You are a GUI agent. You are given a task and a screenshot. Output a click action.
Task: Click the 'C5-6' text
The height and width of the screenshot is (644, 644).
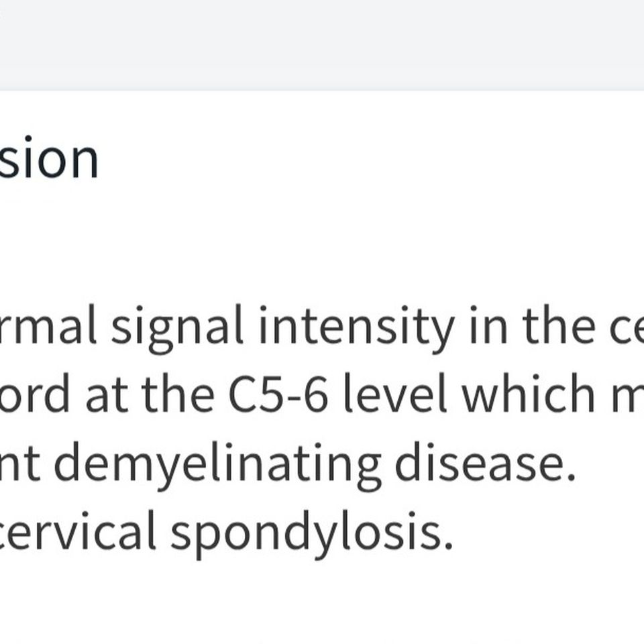(x=278, y=393)
